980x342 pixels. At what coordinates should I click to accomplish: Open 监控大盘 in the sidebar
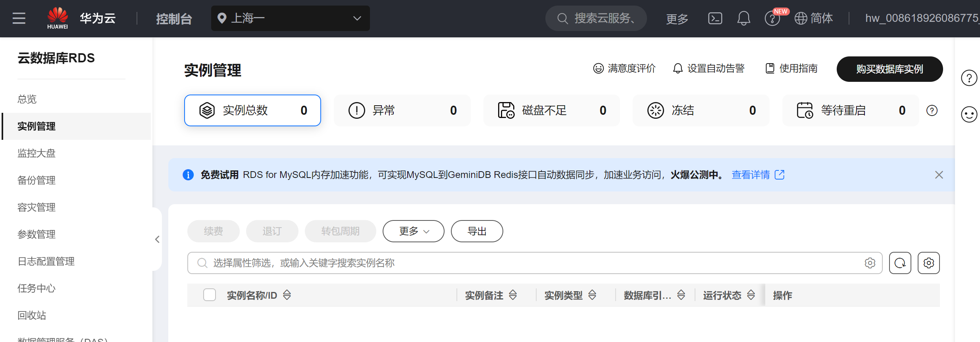[37, 153]
